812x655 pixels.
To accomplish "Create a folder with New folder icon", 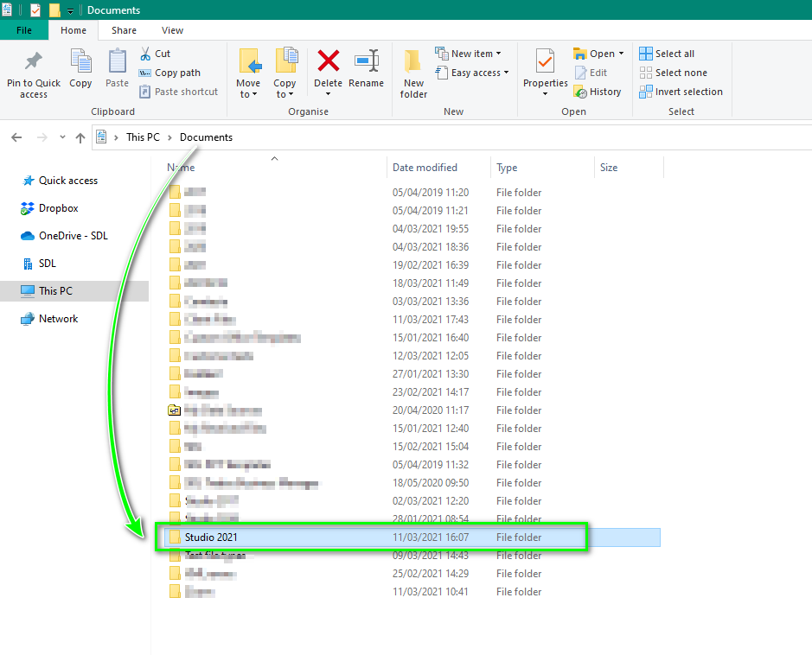I will [413, 62].
